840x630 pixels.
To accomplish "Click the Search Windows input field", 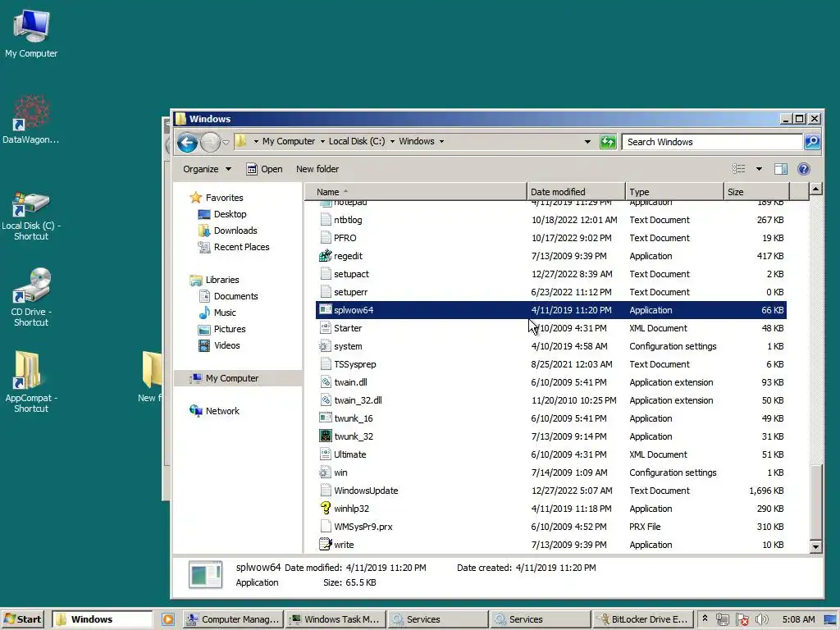I will click(713, 142).
